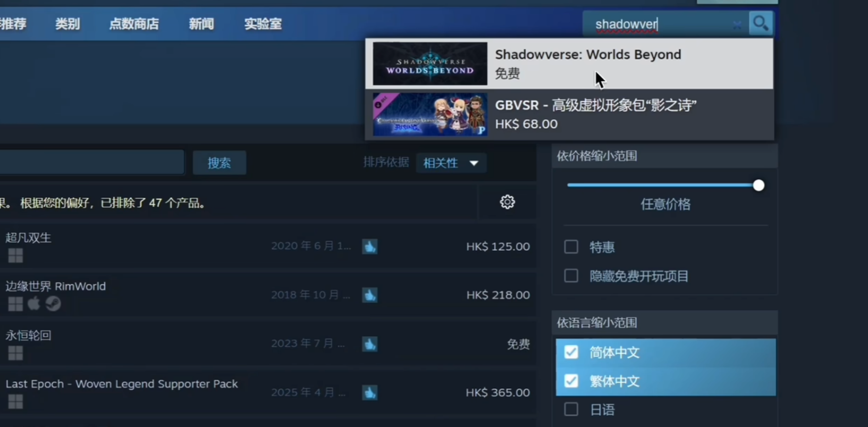Open the 推荐 menu item

[x=13, y=24]
